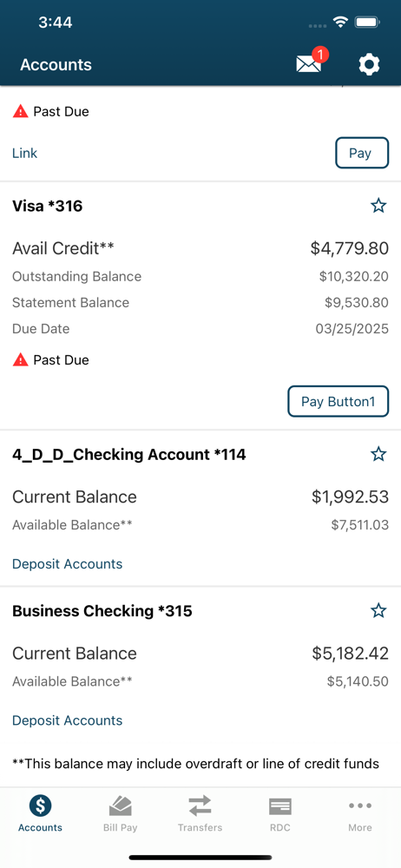Viewport: 401px width, 868px height.
Task: Tap Pay Button1 for Visa
Action: (x=338, y=401)
